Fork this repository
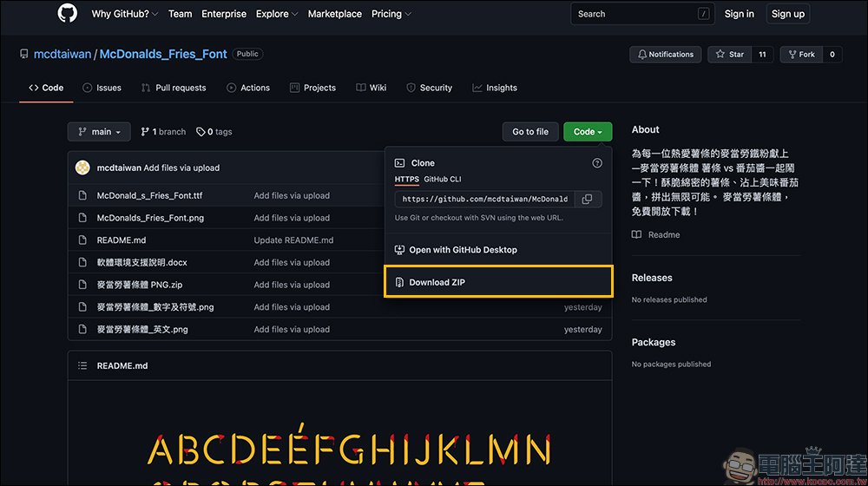 click(x=799, y=54)
